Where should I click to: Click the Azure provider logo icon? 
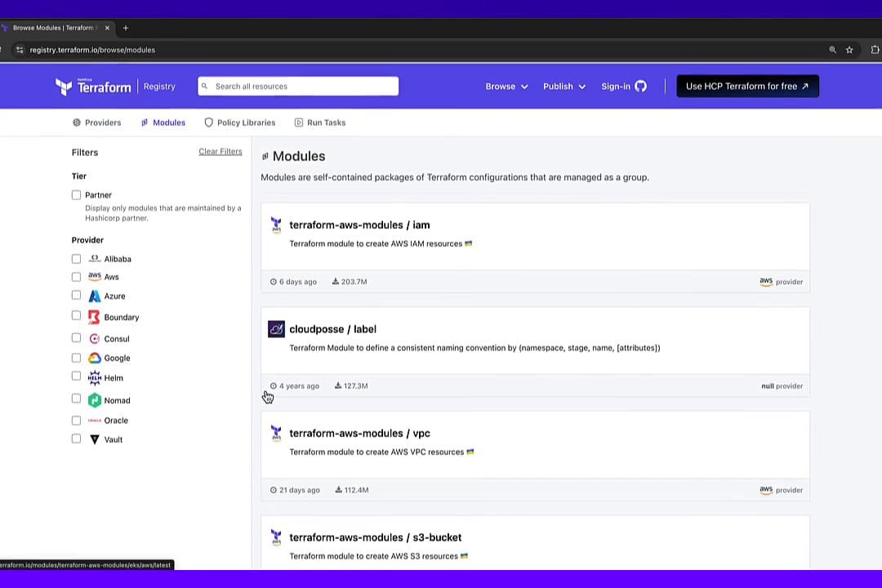[95, 296]
